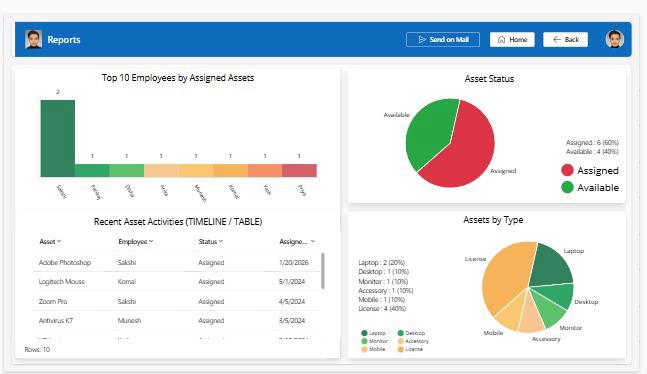The width and height of the screenshot is (647, 374).
Task: Click the date 3/5/2024 cell
Action: [292, 320]
